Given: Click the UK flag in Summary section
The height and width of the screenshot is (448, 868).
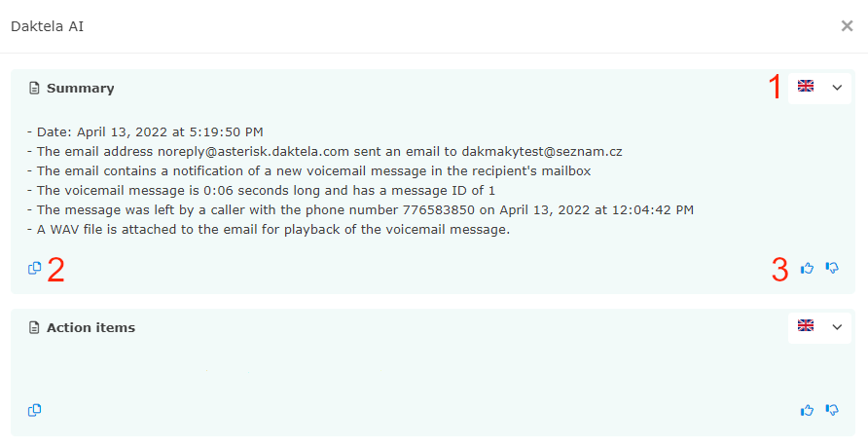Looking at the screenshot, I should pyautogui.click(x=806, y=86).
